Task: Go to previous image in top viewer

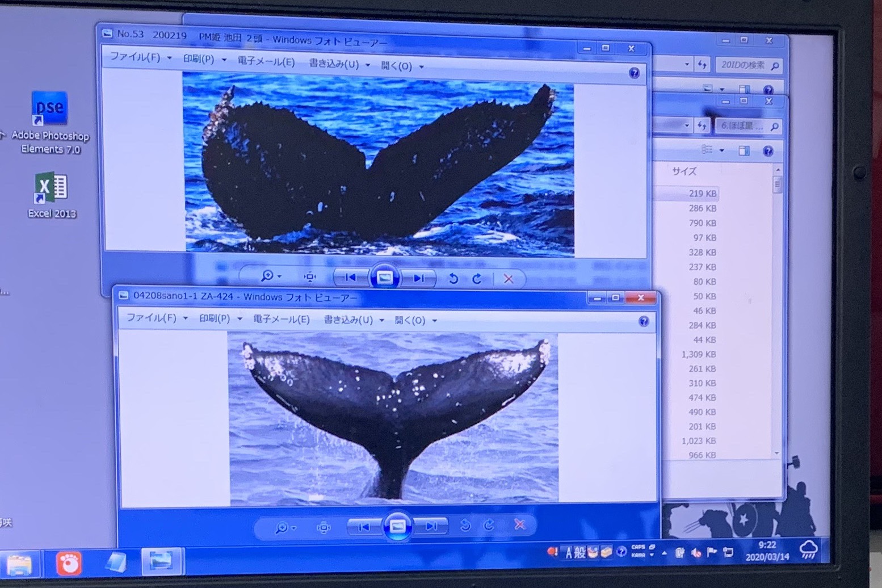Action: coord(350,277)
